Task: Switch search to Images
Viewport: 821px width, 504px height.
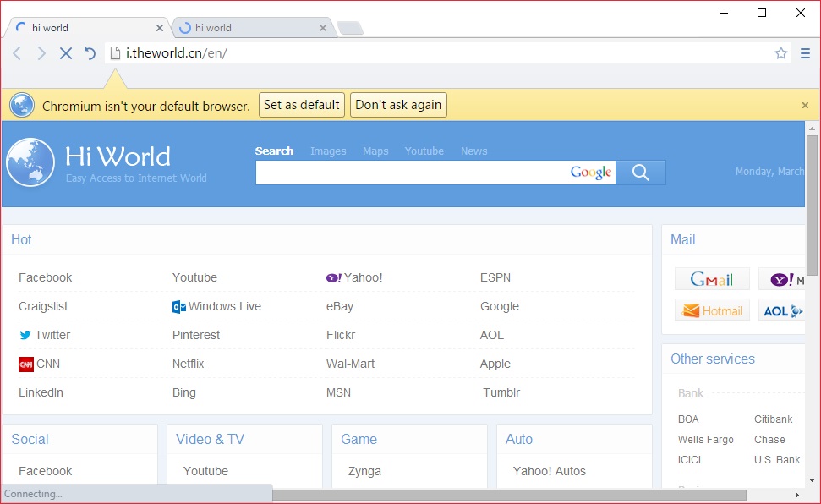Action: tap(328, 151)
